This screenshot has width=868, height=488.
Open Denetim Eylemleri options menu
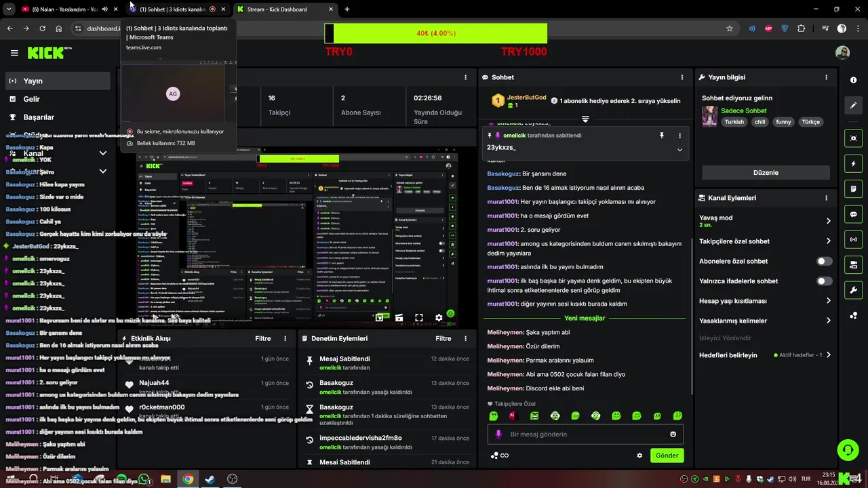(x=465, y=338)
